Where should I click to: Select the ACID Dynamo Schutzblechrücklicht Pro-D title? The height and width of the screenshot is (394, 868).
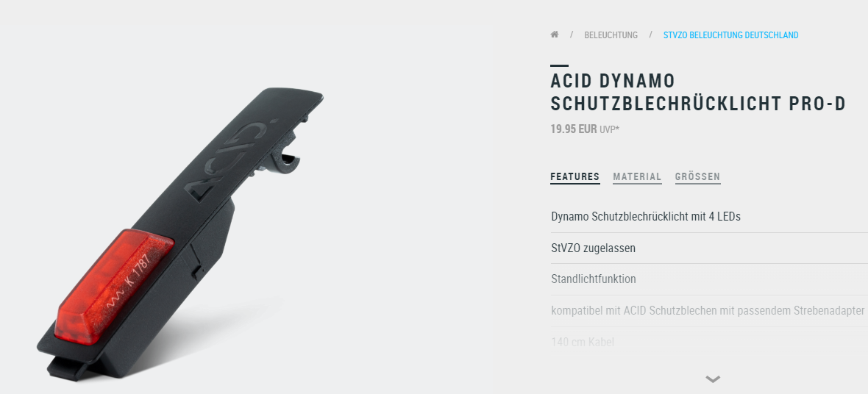point(698,92)
